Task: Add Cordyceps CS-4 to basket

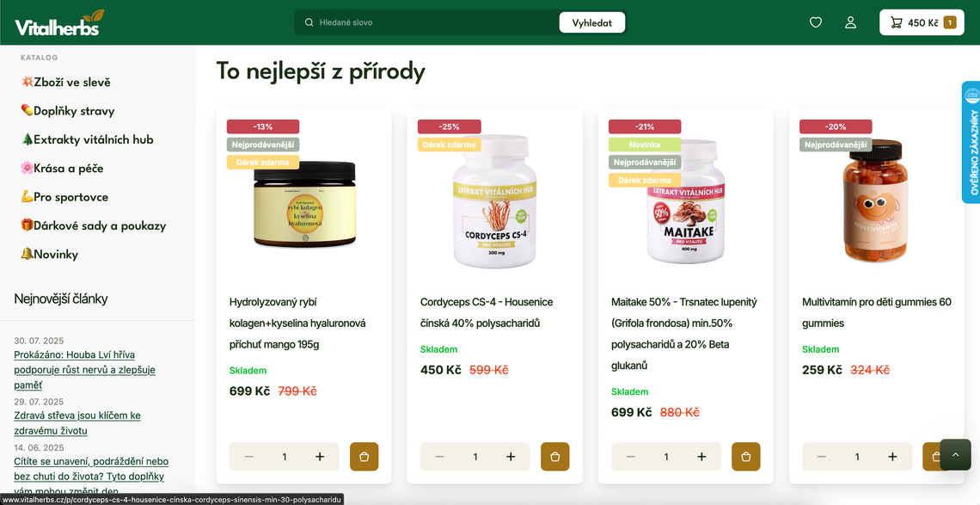Action: pos(555,457)
